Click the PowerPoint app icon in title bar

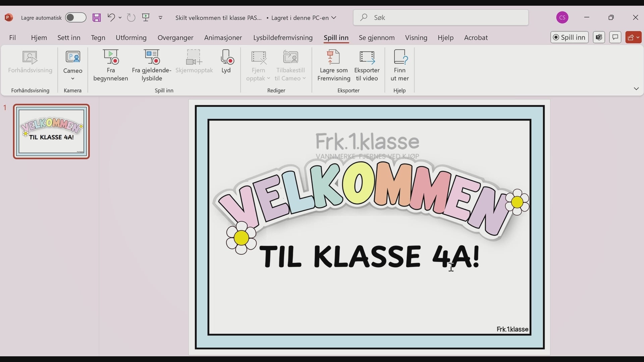pyautogui.click(x=9, y=17)
